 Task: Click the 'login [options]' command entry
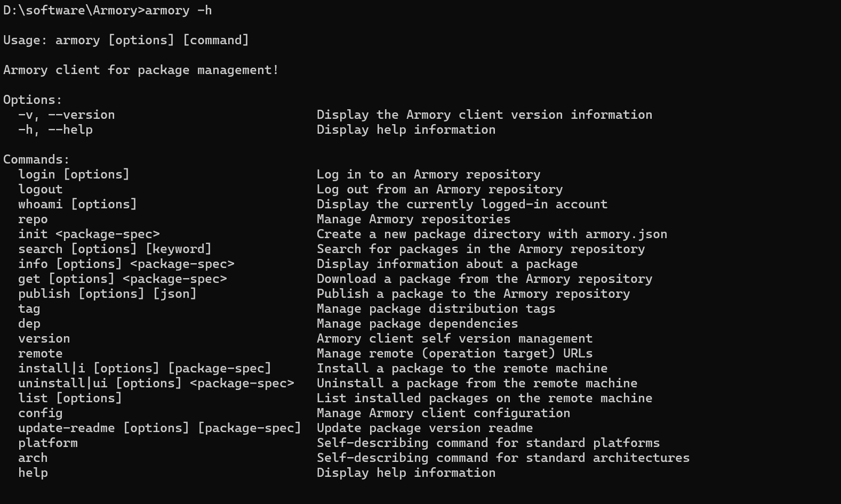[x=74, y=175]
